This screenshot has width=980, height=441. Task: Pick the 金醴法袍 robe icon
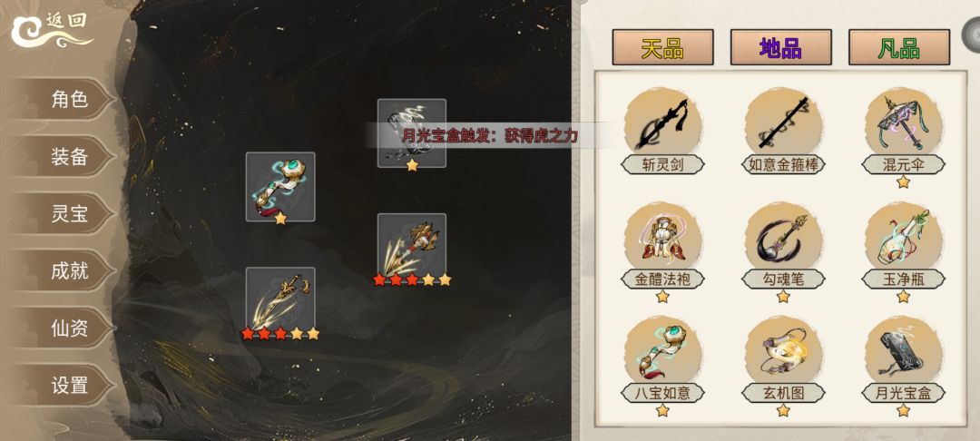662,239
